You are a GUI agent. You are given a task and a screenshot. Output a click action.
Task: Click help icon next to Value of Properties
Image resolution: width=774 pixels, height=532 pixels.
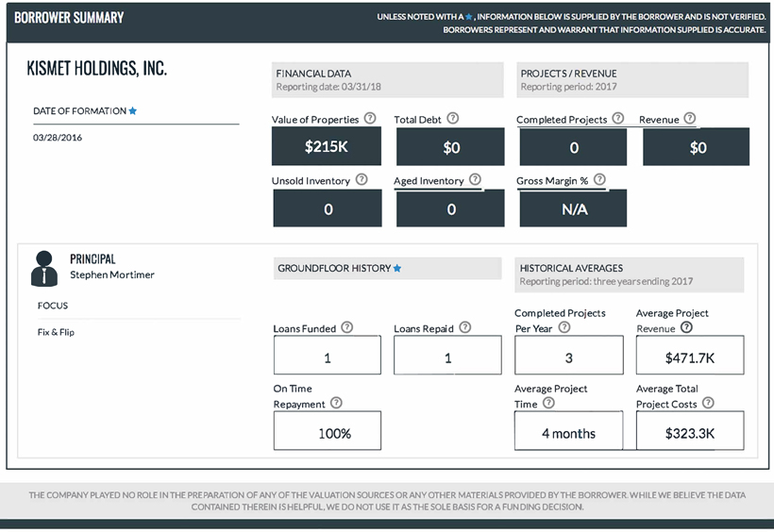(370, 119)
